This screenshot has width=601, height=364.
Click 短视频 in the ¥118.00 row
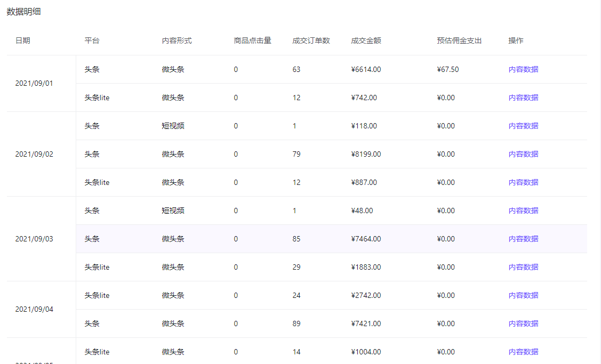(x=173, y=126)
